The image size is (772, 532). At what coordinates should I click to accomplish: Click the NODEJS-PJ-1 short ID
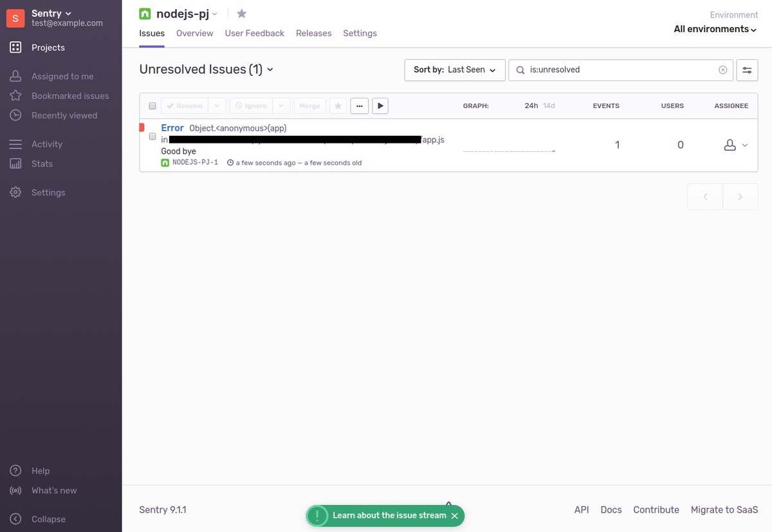coord(195,163)
